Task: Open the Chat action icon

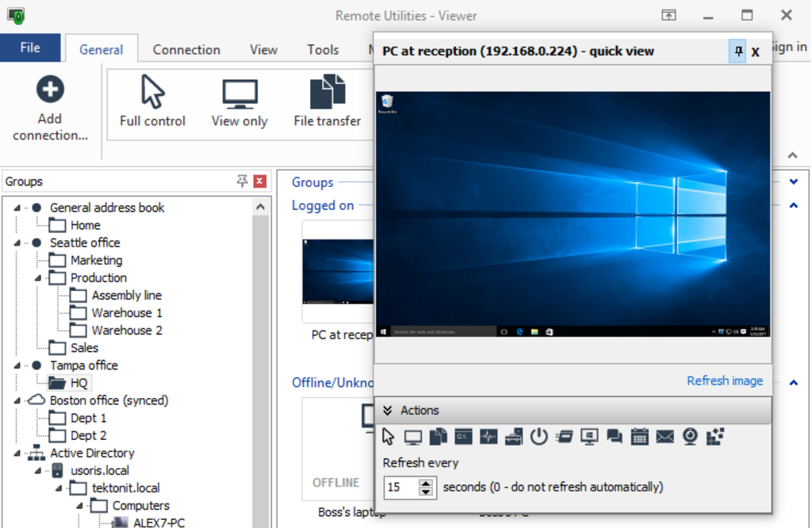Action: pyautogui.click(x=615, y=436)
